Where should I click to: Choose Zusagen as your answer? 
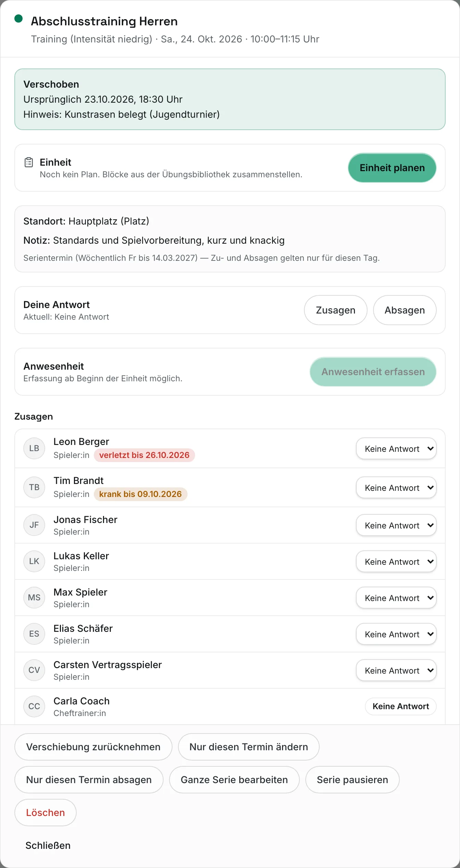click(x=336, y=310)
